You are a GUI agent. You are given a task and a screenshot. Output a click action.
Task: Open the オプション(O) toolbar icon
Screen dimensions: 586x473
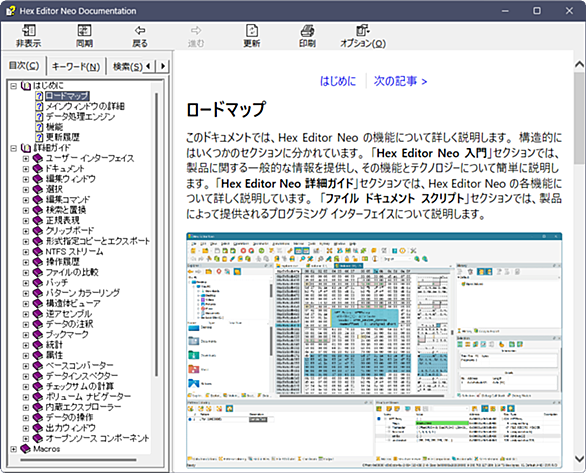tap(363, 30)
